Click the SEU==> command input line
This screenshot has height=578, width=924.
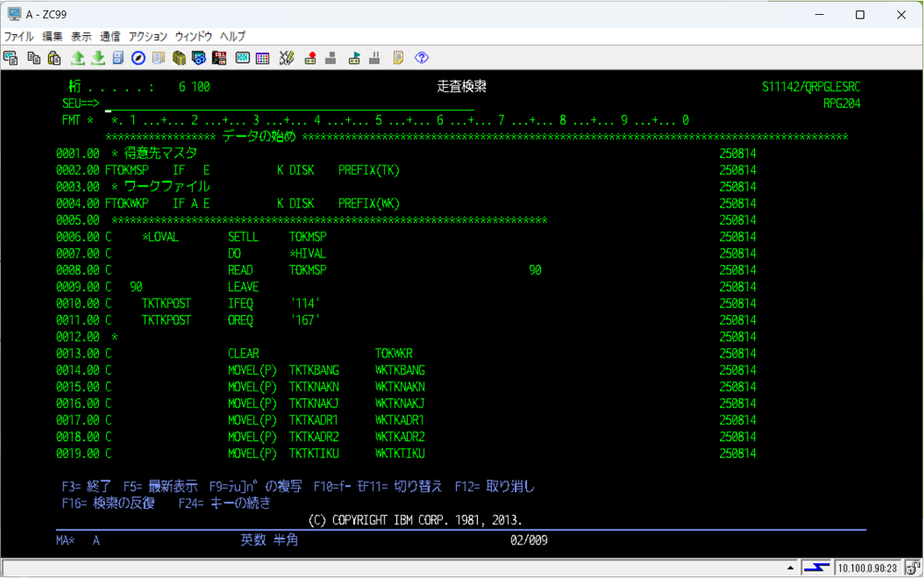[x=290, y=104]
